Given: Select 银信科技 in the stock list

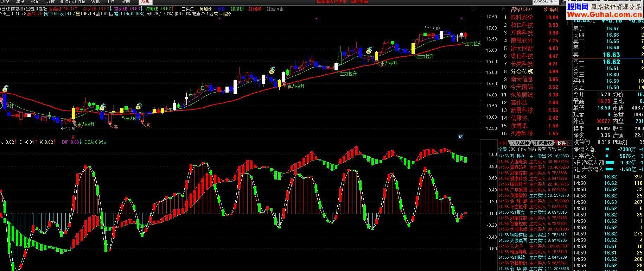Looking at the screenshot, I should coord(522,56).
